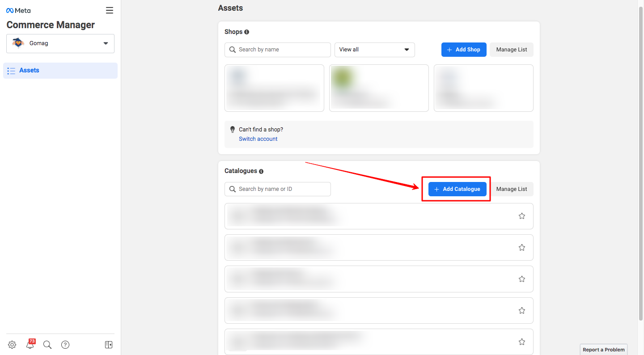The width and height of the screenshot is (644, 355).
Task: Click Manage List in Shops section
Action: coord(512,50)
